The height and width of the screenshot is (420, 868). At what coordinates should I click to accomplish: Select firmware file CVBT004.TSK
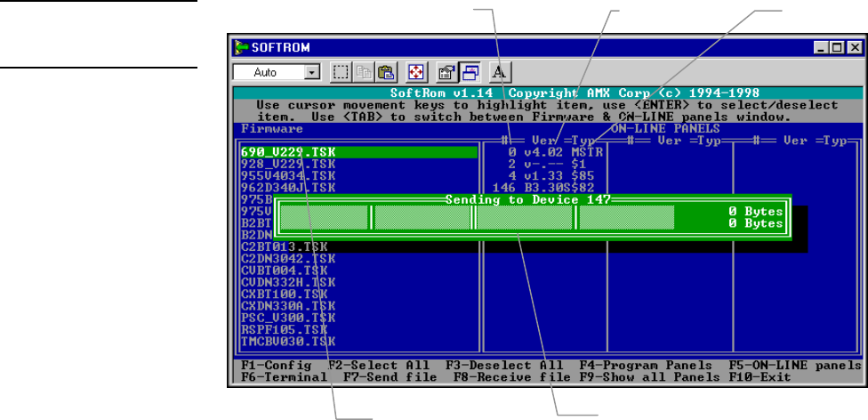285,270
